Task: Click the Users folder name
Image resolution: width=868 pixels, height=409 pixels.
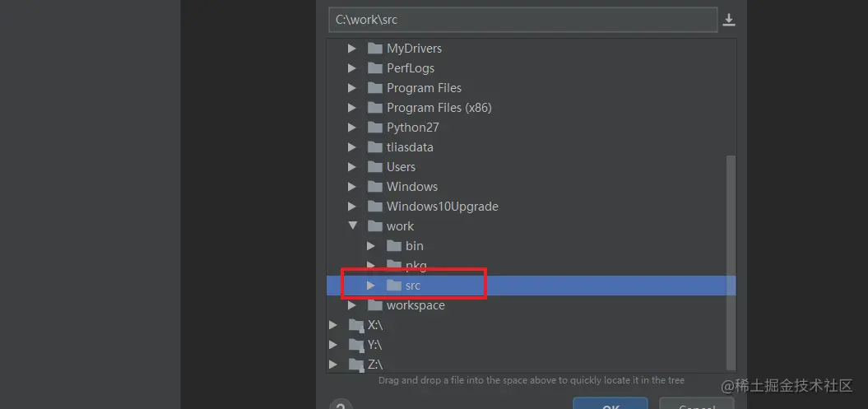Action: pyautogui.click(x=401, y=167)
